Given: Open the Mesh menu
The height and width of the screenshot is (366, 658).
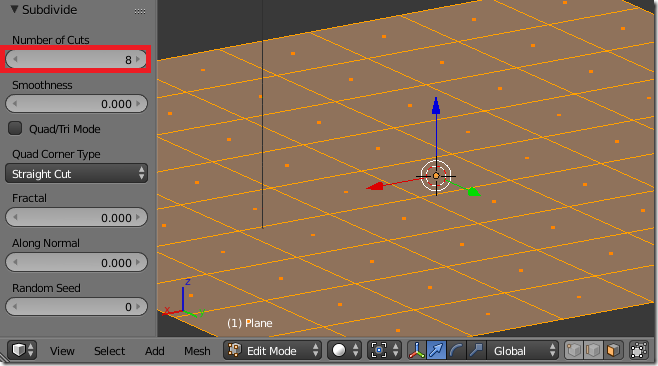Looking at the screenshot, I should coord(197,350).
